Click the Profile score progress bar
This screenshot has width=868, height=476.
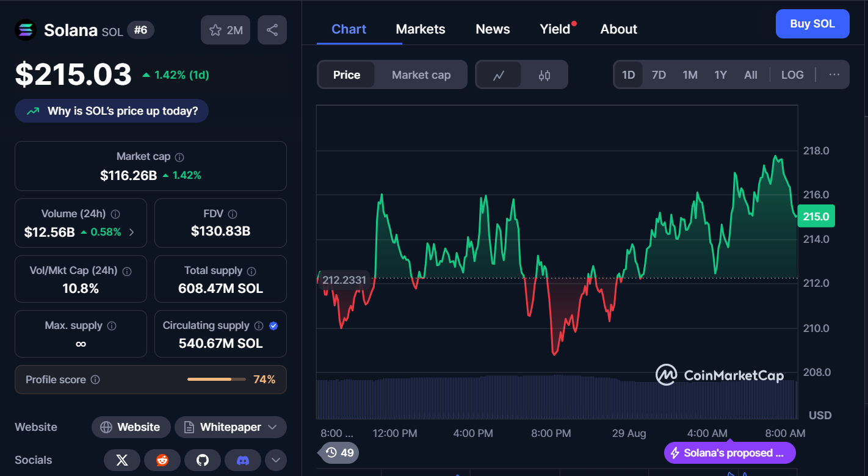pyautogui.click(x=217, y=380)
